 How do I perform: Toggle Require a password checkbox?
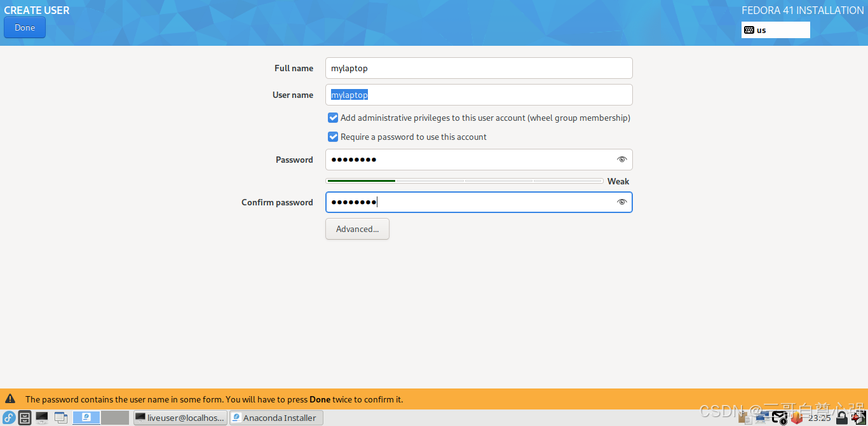(x=333, y=137)
